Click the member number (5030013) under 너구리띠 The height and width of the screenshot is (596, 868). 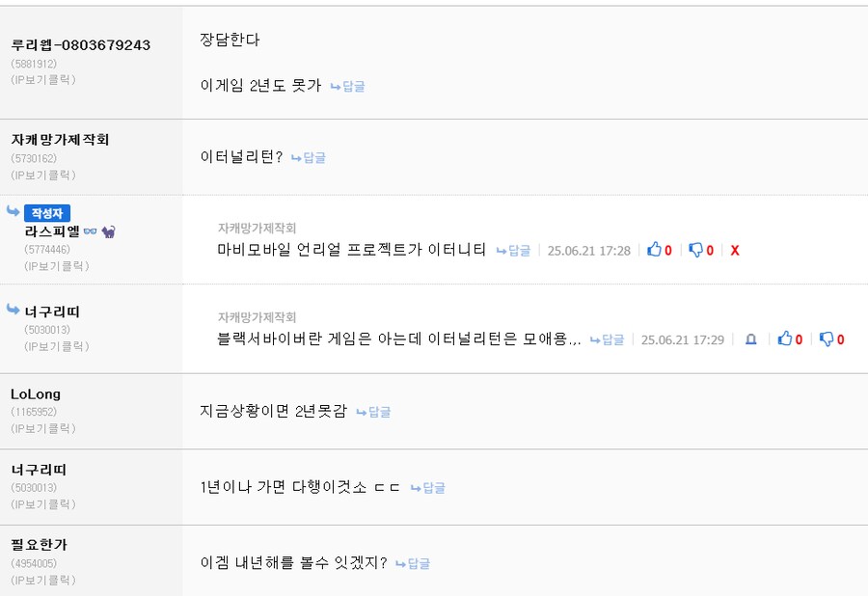click(x=38, y=486)
